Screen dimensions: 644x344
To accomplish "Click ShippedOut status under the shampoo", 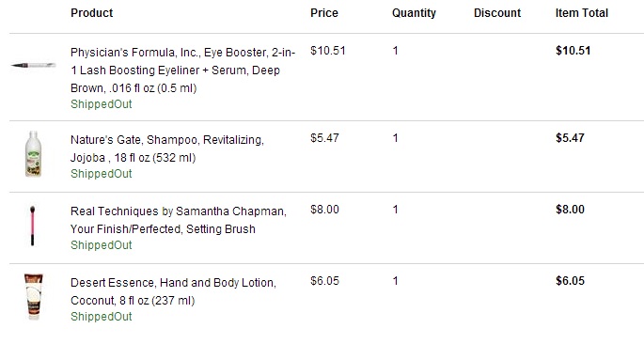I will pos(101,174).
